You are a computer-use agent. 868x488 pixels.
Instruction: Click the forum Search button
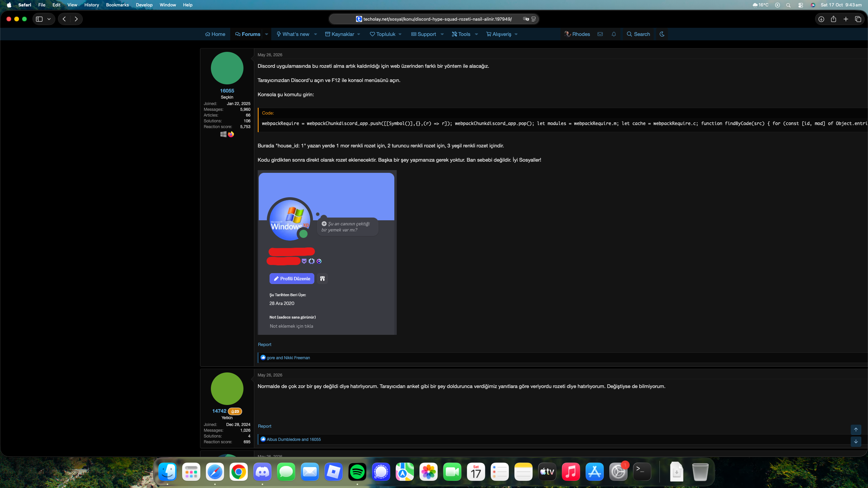click(638, 34)
